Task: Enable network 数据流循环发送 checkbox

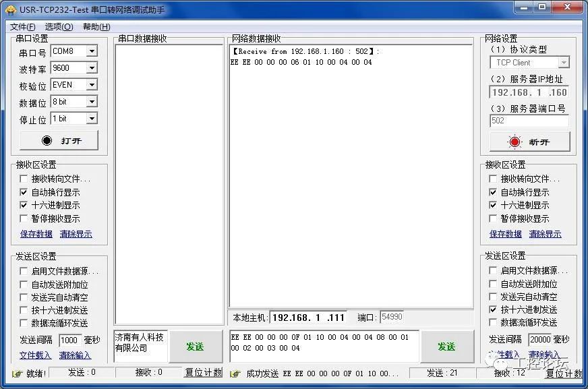Action: coord(493,322)
